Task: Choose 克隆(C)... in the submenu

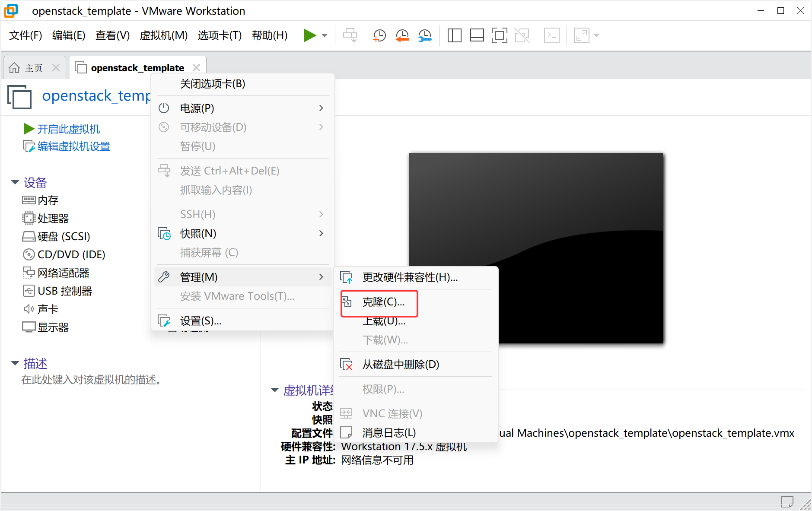Action: pyautogui.click(x=416, y=302)
